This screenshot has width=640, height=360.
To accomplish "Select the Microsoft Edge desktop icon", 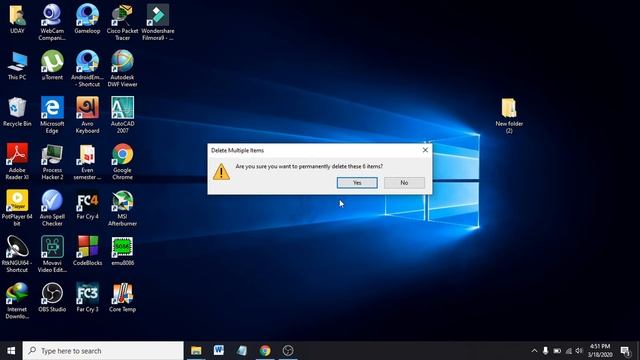I will point(52,115).
